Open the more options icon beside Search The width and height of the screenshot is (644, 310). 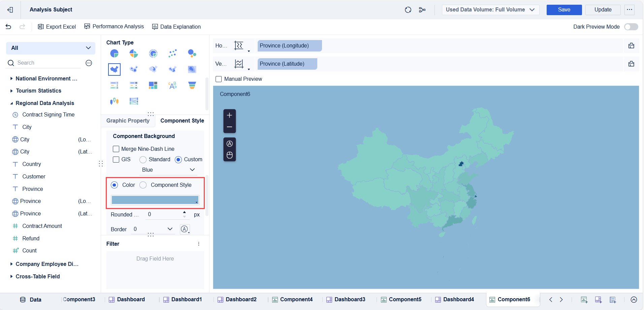pyautogui.click(x=89, y=63)
